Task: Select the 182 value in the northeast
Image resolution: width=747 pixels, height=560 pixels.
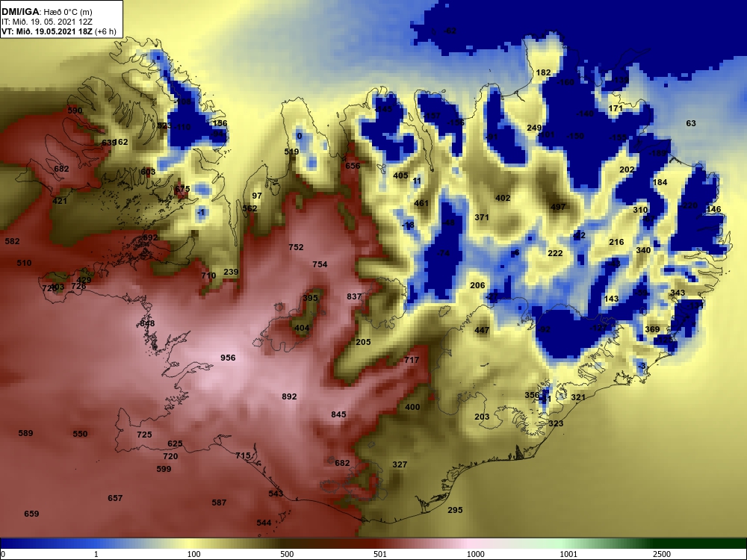Action: click(x=543, y=72)
